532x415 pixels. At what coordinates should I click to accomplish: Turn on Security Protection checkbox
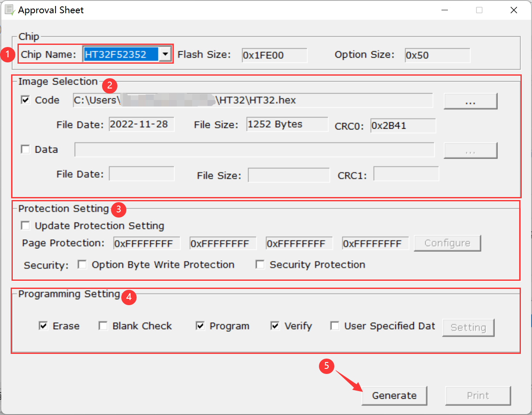[x=260, y=265]
